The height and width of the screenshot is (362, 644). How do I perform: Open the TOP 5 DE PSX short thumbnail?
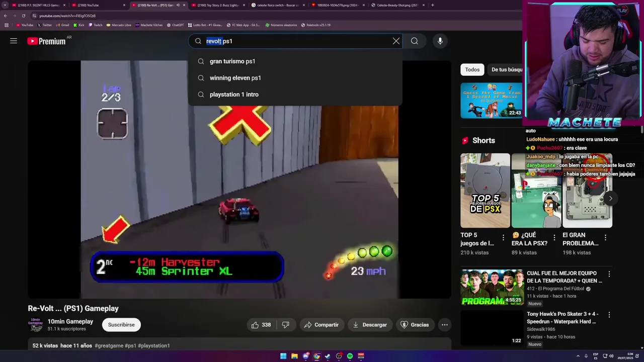[x=485, y=191]
